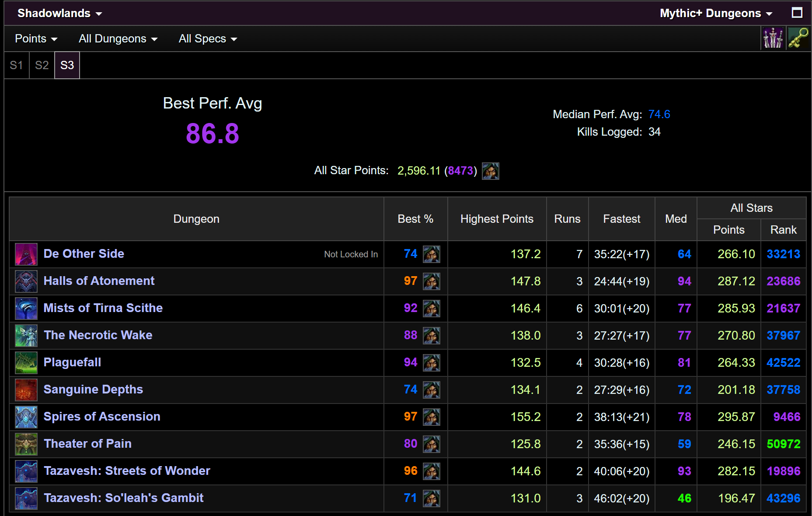Open the Plaguefall dungeon link
The width and height of the screenshot is (812, 516).
(x=73, y=362)
